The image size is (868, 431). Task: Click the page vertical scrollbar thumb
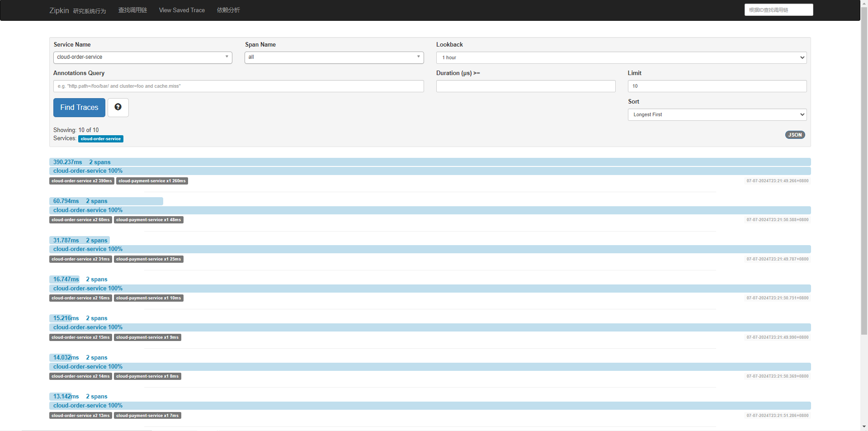pyautogui.click(x=864, y=171)
